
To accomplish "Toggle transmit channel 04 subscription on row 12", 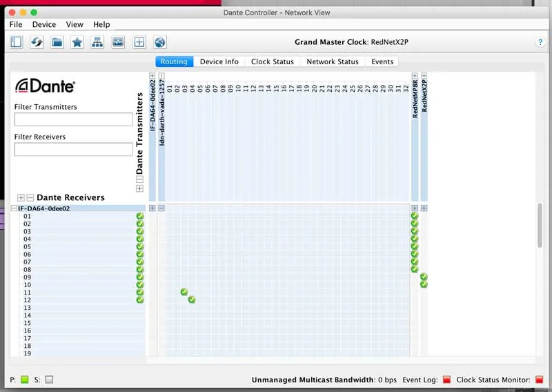I will (x=192, y=300).
